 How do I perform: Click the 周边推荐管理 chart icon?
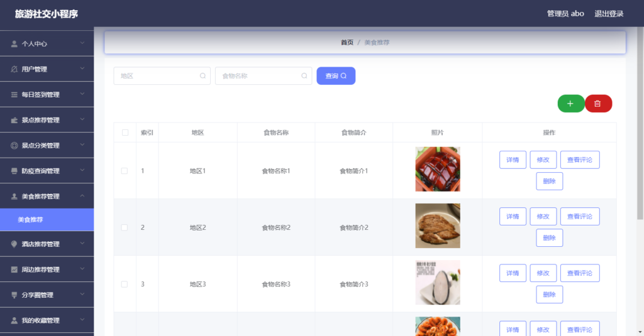click(14, 269)
